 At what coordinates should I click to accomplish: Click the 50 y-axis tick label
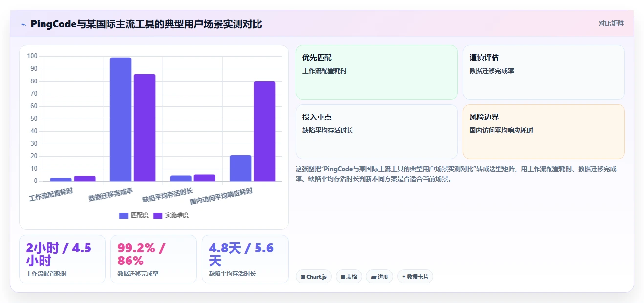(34, 119)
